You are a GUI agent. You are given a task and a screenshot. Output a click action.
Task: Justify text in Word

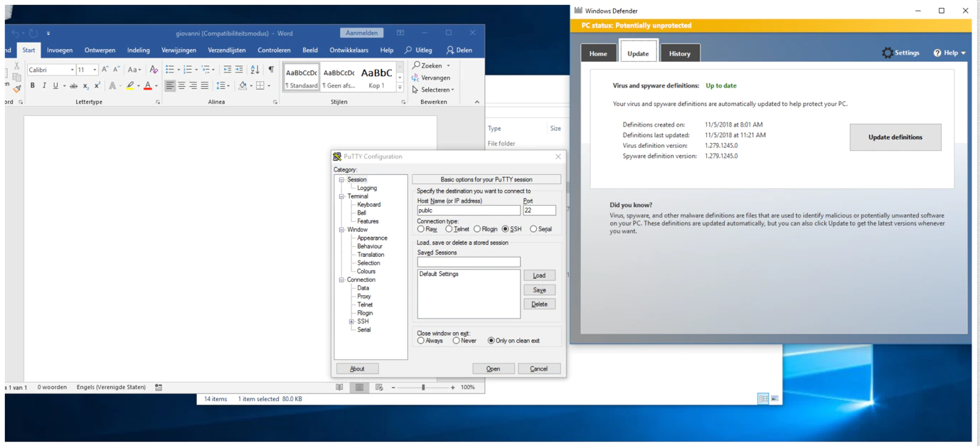point(205,86)
